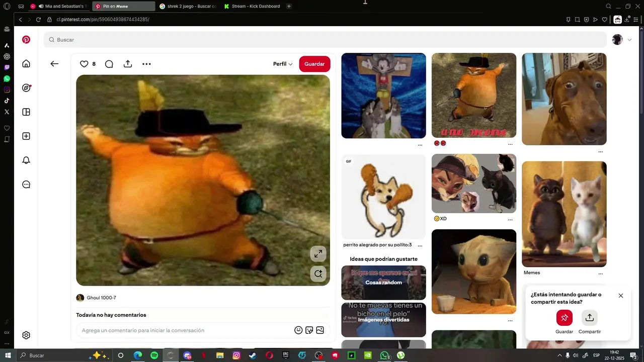
Task: Open Opera downloads icon
Action: 626,20
